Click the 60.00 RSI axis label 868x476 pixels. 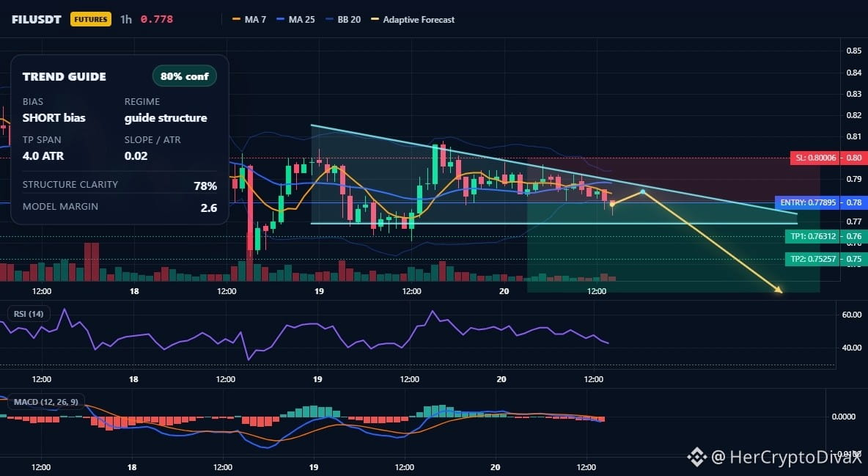pos(851,314)
